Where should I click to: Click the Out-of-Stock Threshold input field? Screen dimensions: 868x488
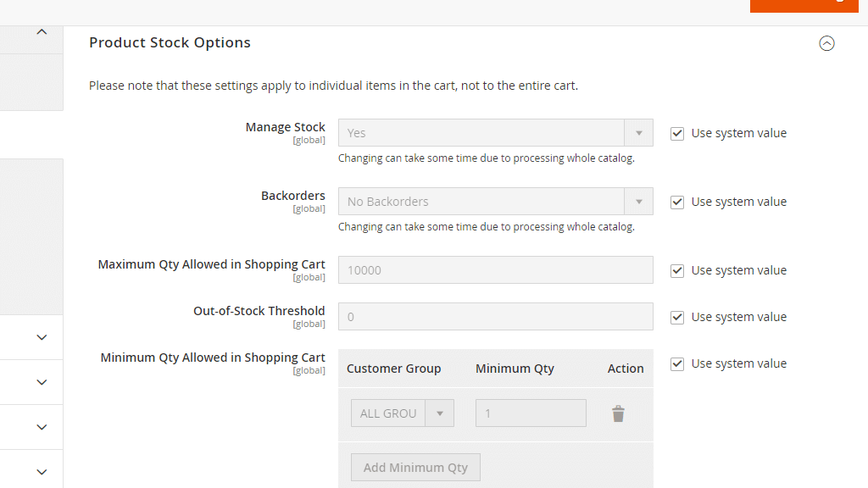(x=495, y=317)
